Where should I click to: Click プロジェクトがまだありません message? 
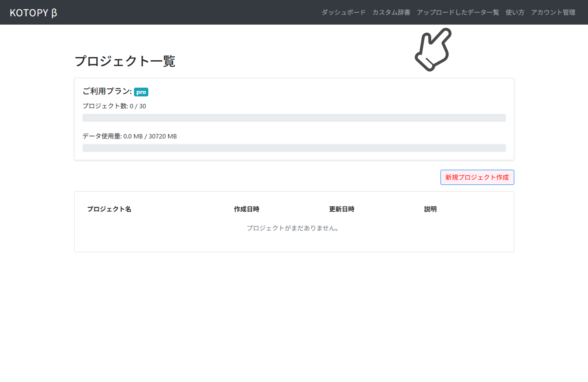click(x=293, y=228)
